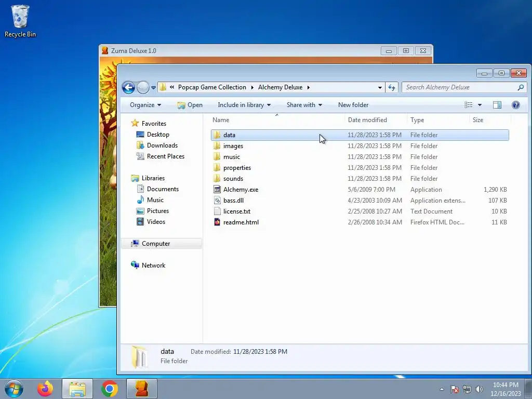532x399 pixels.
Task: Click Action Center flag icon
Action: (x=455, y=389)
